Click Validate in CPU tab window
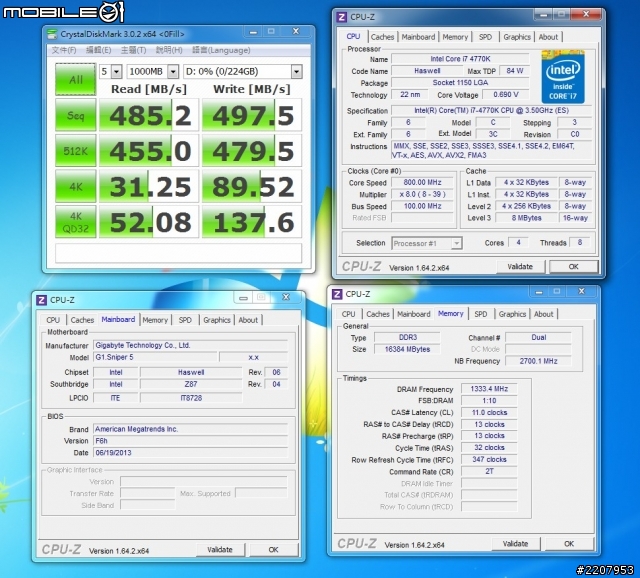Image resolution: width=640 pixels, height=578 pixels. point(520,267)
